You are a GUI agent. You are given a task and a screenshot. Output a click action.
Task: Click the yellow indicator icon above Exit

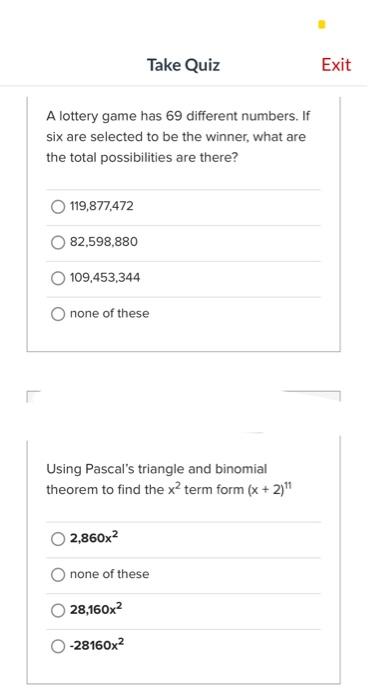coord(322,24)
